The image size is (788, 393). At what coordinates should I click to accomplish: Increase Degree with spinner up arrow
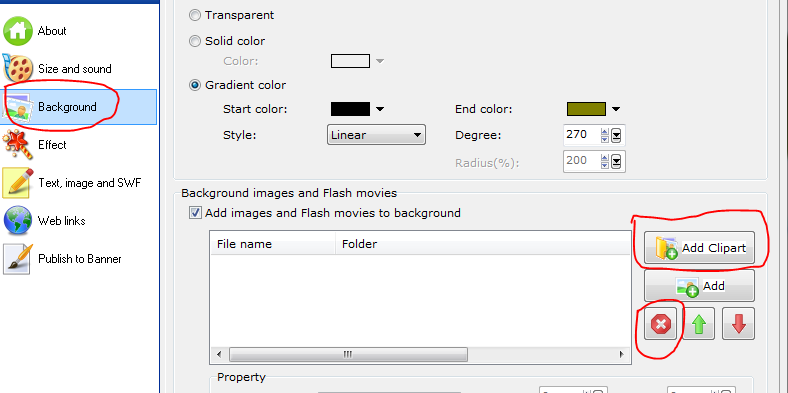pos(605,132)
